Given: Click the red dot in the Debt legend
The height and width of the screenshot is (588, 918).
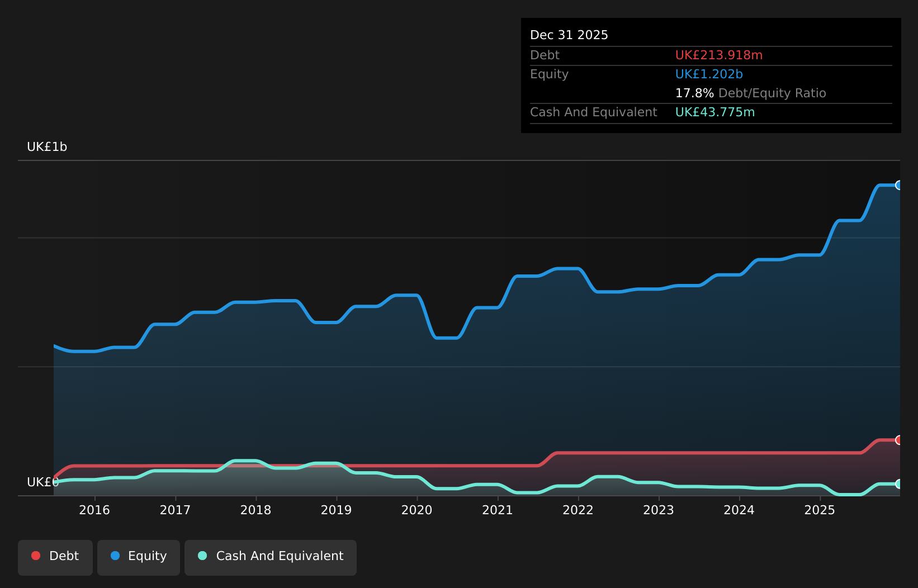Looking at the screenshot, I should click(36, 556).
